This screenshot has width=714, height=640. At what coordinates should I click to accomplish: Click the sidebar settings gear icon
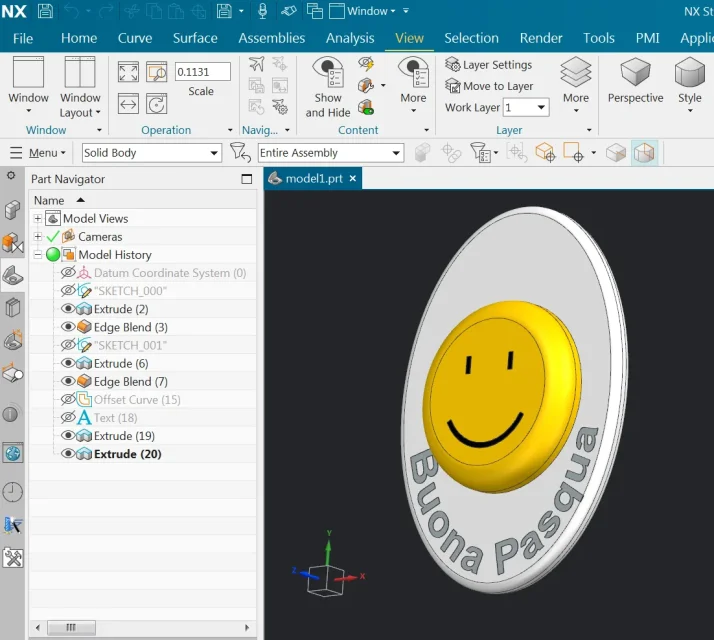(11, 175)
